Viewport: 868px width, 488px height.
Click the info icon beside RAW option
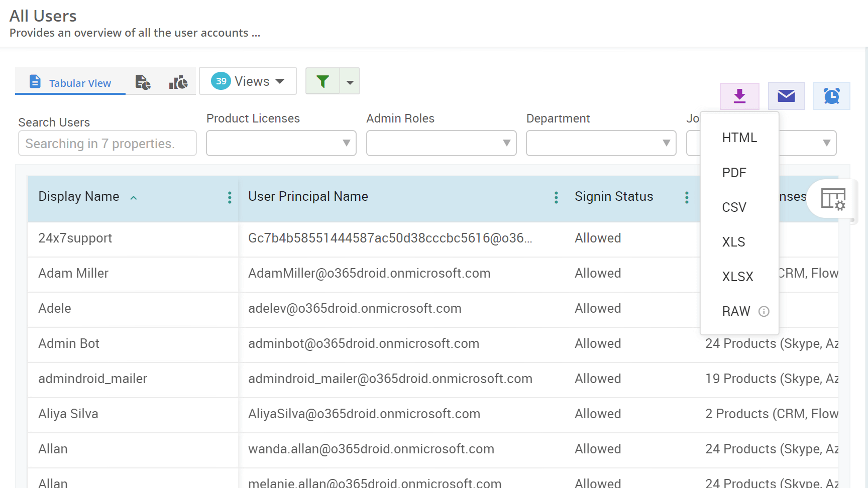(764, 311)
